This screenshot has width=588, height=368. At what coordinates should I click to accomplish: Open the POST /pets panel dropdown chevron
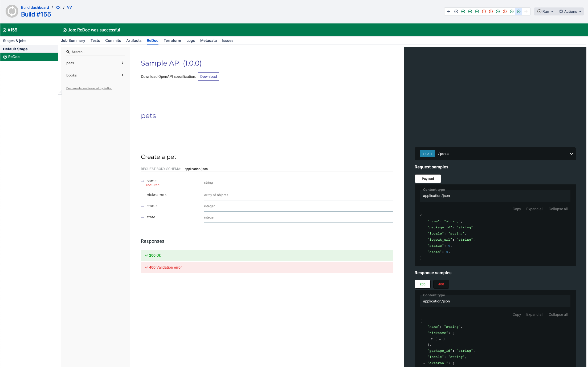click(571, 154)
